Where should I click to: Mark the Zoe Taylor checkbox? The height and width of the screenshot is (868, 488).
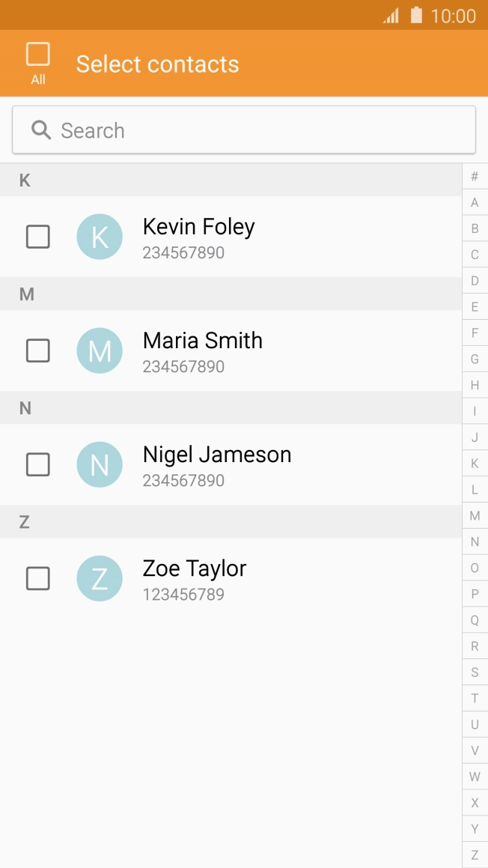point(38,578)
